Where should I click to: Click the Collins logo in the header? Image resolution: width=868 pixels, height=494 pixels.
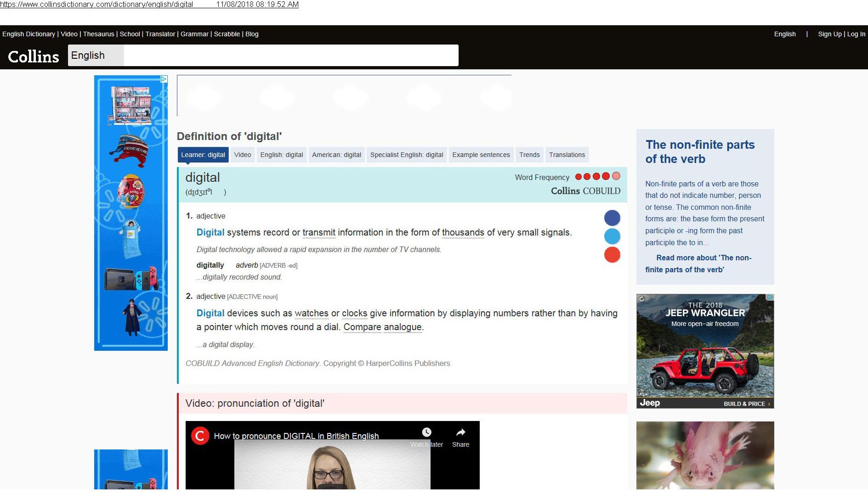33,56
